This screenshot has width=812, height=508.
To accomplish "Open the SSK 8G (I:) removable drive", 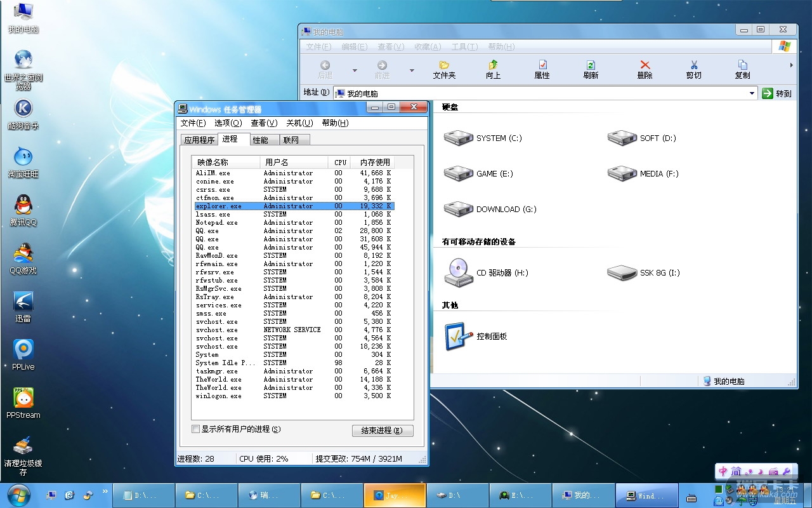I will click(x=622, y=272).
